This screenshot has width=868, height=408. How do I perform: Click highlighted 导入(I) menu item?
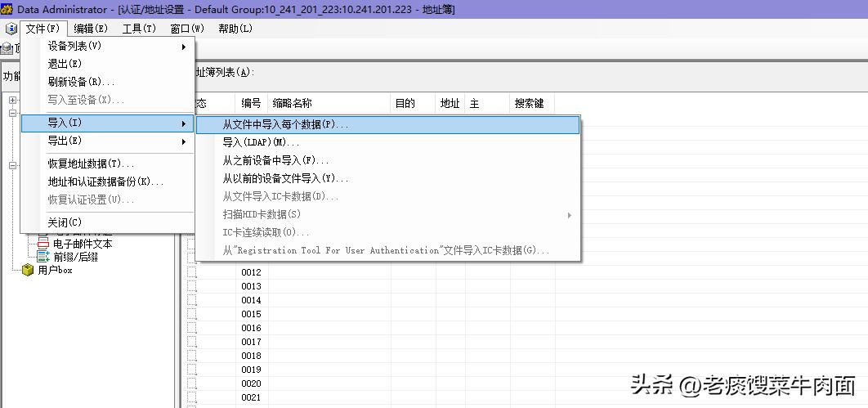pos(107,123)
